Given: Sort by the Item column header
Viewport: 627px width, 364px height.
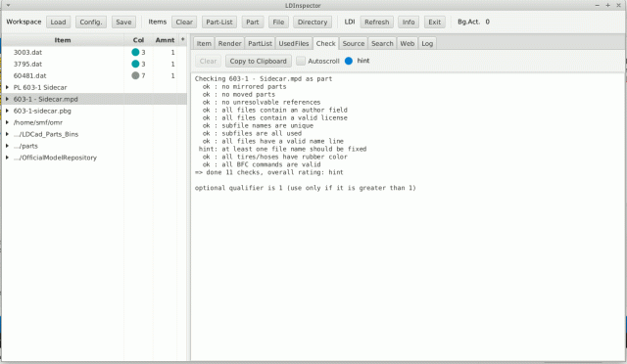Looking at the screenshot, I should coord(63,40).
